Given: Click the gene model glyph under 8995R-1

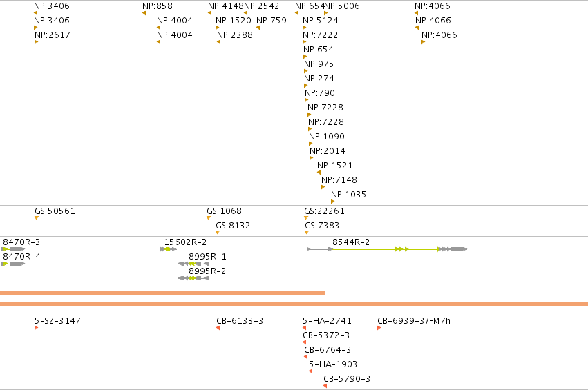Looking at the screenshot, I should coord(194,264).
